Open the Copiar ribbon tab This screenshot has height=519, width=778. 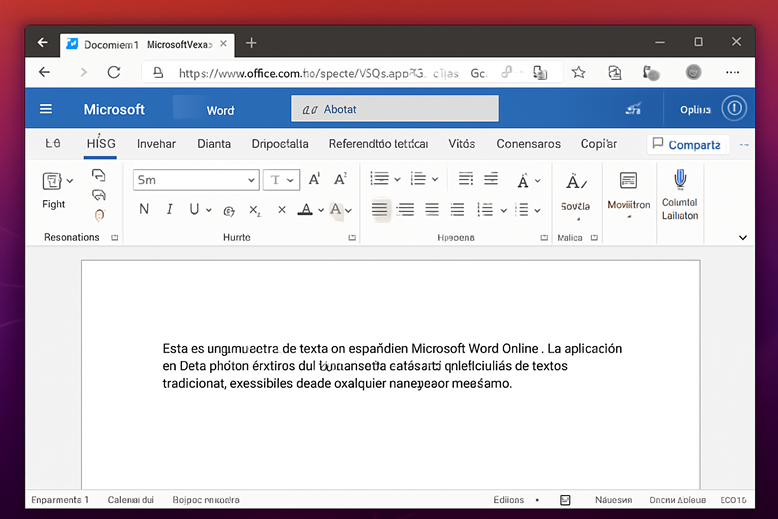[x=599, y=144]
